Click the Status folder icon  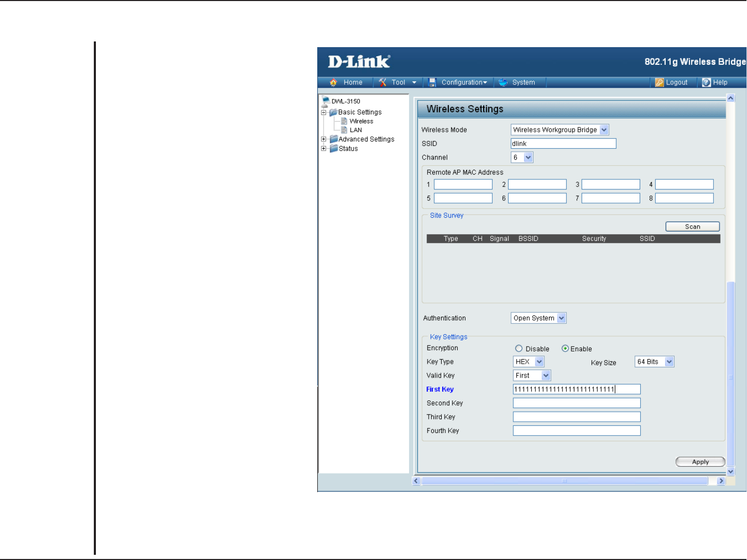(334, 148)
